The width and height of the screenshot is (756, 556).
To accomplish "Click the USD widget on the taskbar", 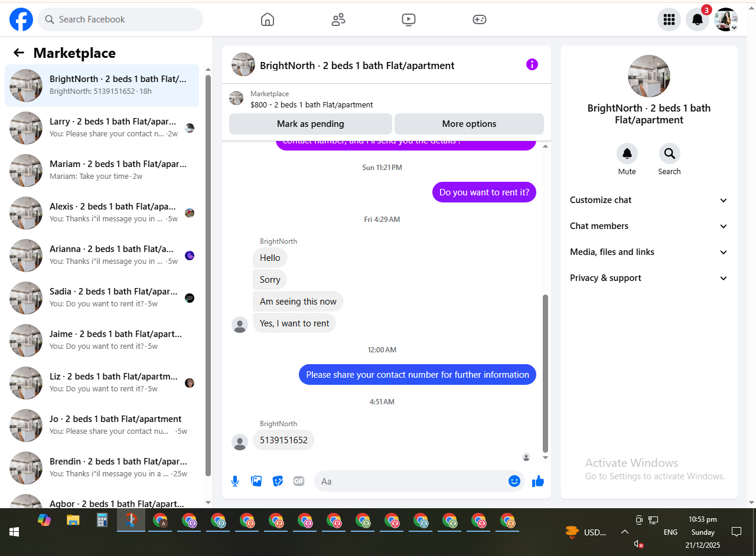I will [x=585, y=532].
